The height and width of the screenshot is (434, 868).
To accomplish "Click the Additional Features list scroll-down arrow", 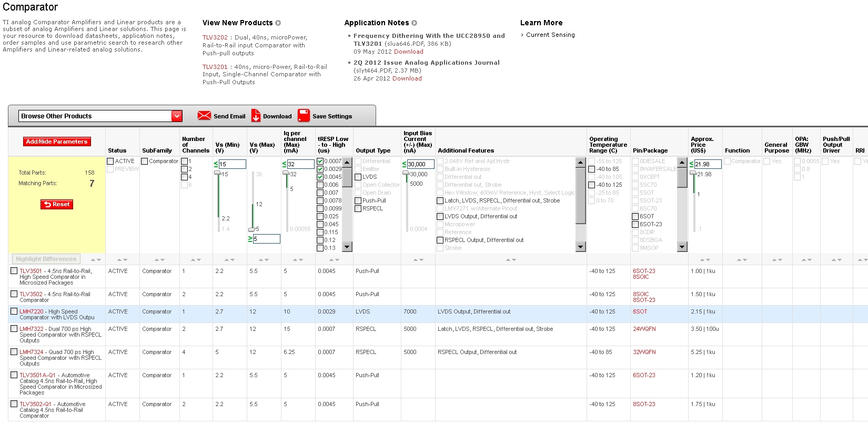I will [x=581, y=247].
